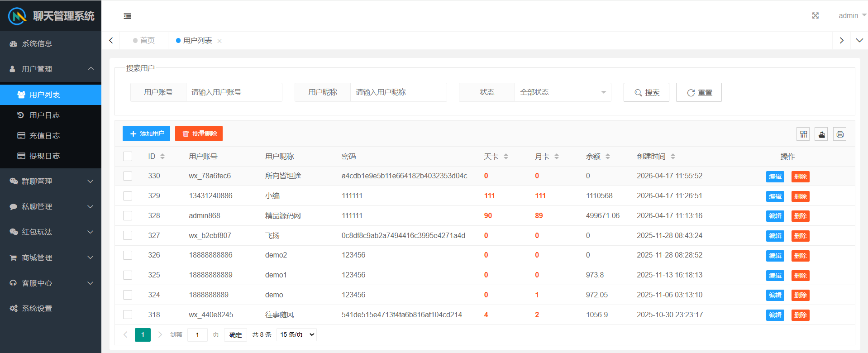Toggle fullscreen mode icon in header
868x353 pixels.
click(815, 16)
